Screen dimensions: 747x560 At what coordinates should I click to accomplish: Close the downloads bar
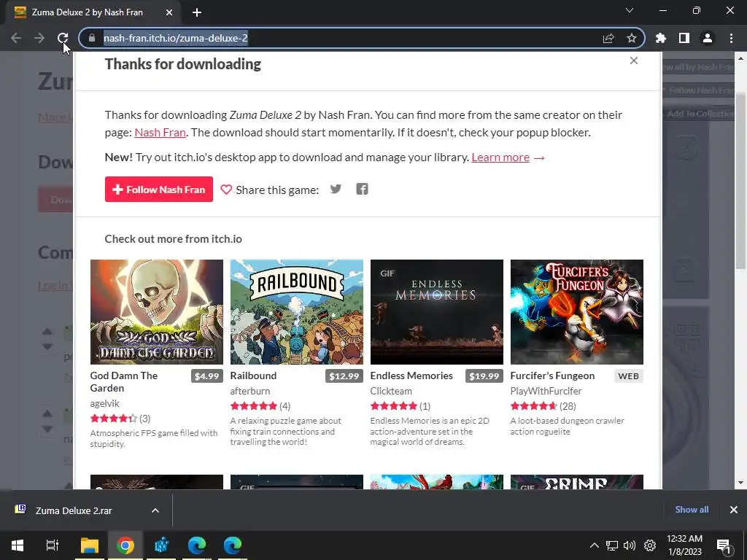click(x=734, y=510)
